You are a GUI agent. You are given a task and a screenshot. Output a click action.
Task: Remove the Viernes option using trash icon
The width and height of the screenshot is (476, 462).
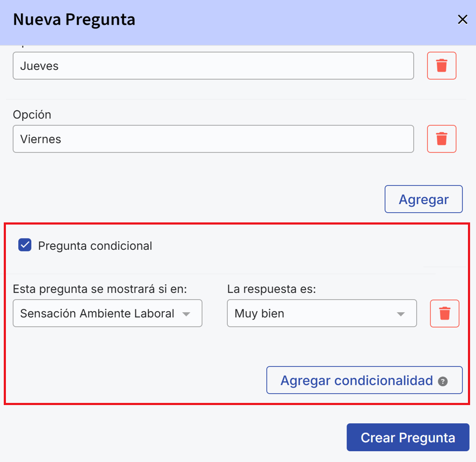pyautogui.click(x=442, y=139)
